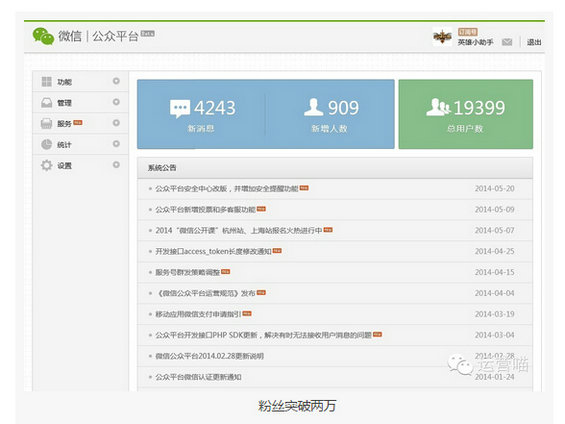The width and height of the screenshot is (565, 424).
Task: Expand 服务 using its circle arrow
Action: click(x=116, y=123)
